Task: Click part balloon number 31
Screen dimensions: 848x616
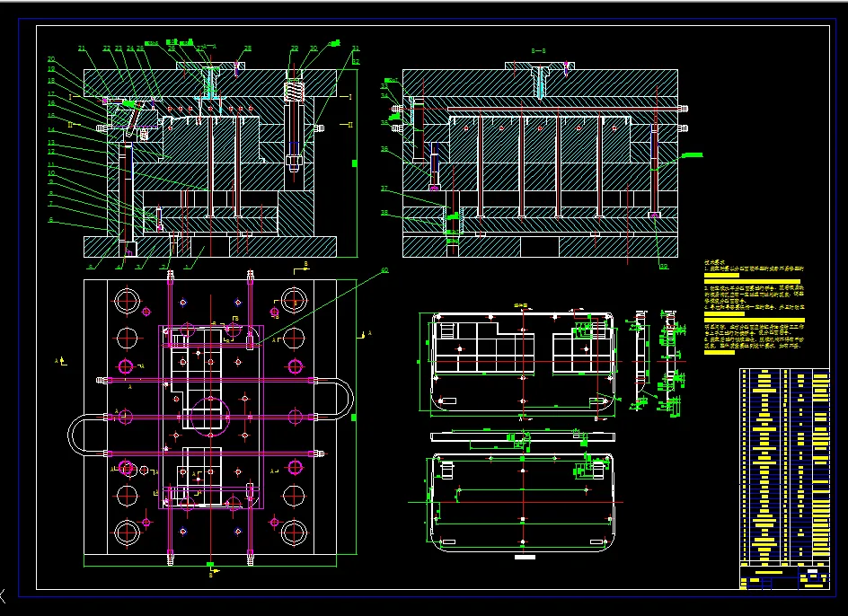Action: coord(356,48)
